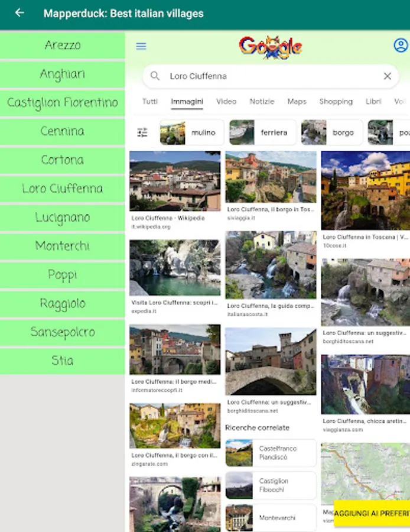Image resolution: width=410 pixels, height=532 pixels.
Task: Click the Google doodle logo
Action: pos(271,47)
